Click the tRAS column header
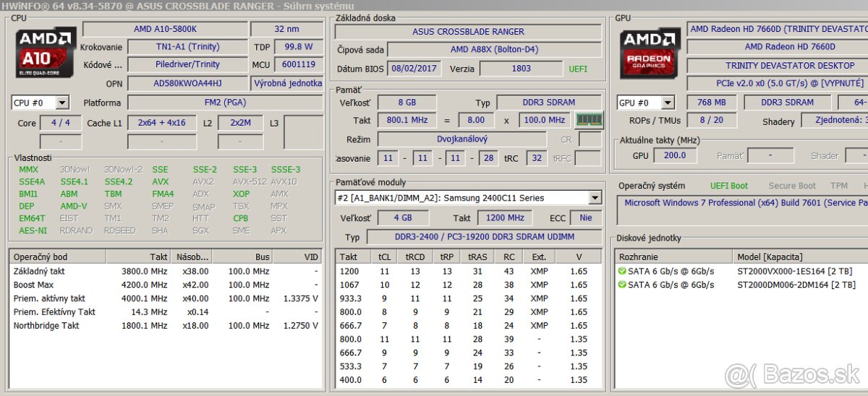868x396 pixels. (477, 257)
